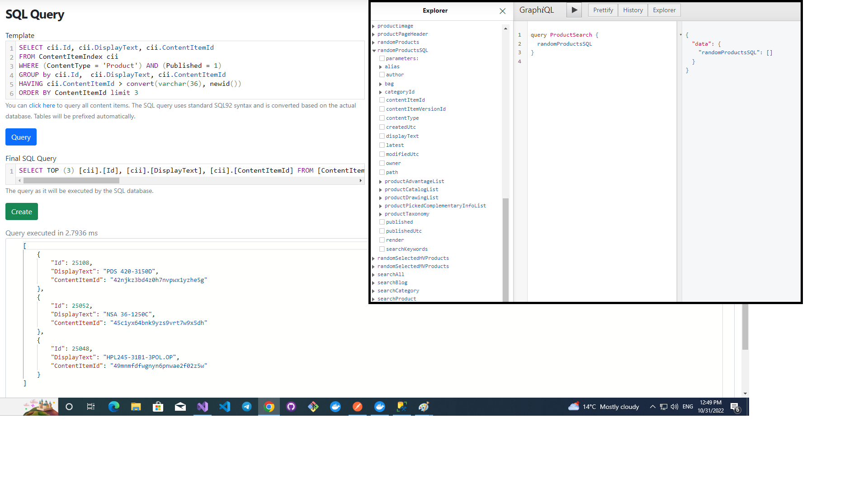Collapse the randomProductsSQL tree node
The height and width of the screenshot is (488, 868).
click(x=374, y=51)
